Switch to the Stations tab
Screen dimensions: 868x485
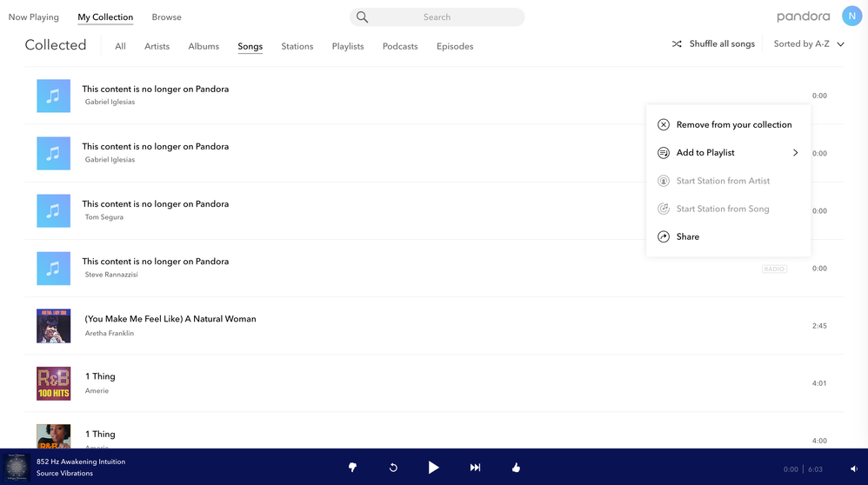point(297,46)
